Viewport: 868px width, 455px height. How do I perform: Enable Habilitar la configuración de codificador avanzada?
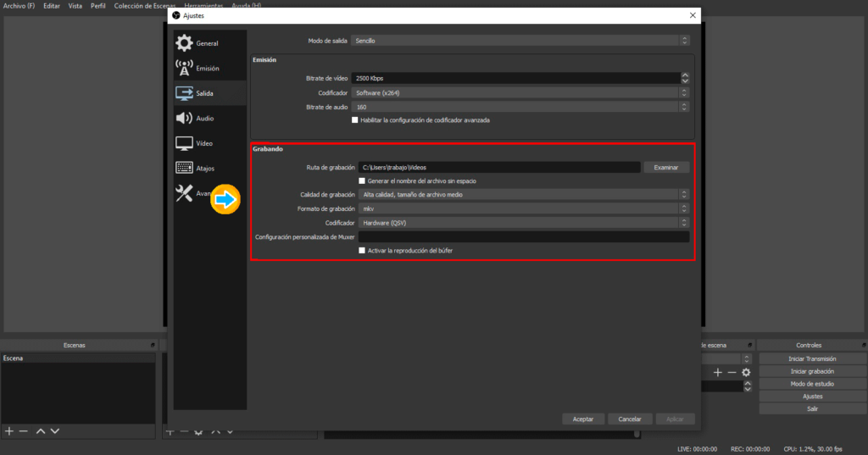tap(355, 120)
